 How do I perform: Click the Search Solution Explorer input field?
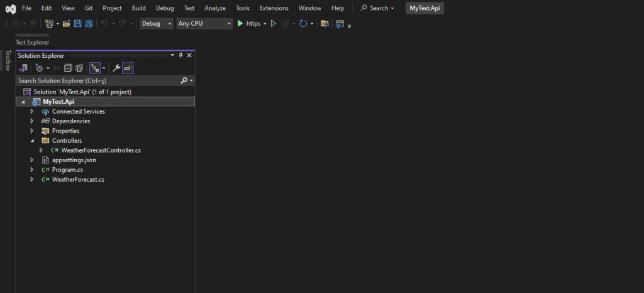[x=97, y=81]
